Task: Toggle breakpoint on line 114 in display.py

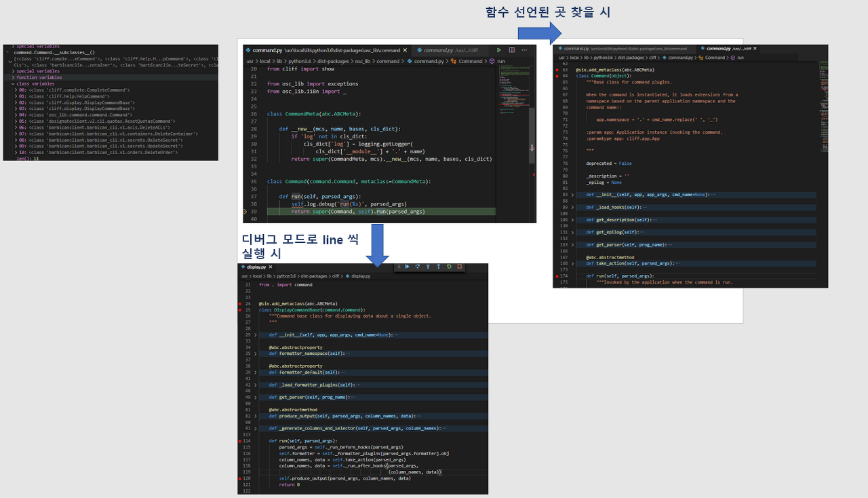Action: pyautogui.click(x=240, y=441)
